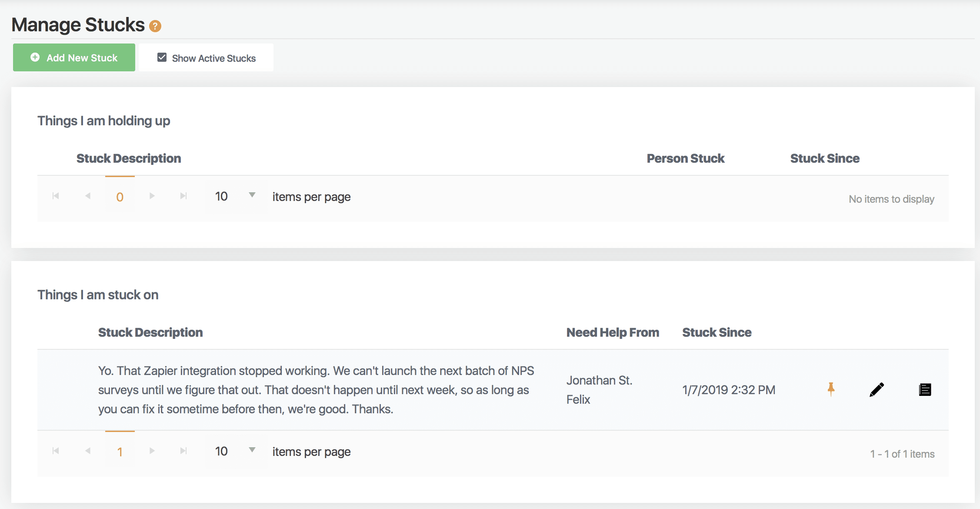Screen dimensions: 980x509
Task: Select page 1 in stuck on pager
Action: pyautogui.click(x=120, y=452)
